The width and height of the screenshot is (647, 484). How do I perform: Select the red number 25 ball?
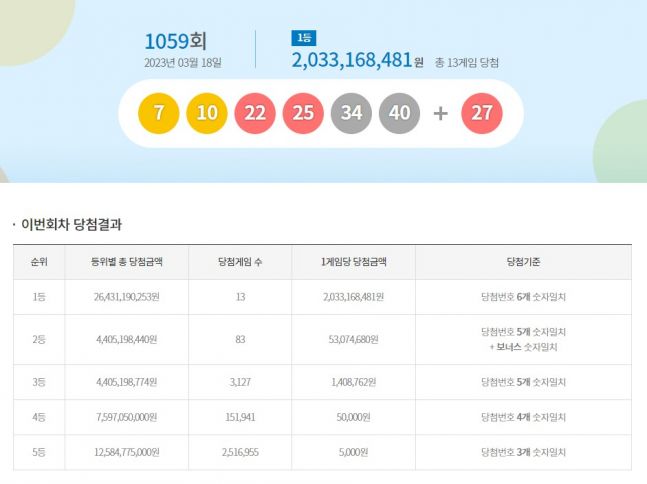(303, 113)
